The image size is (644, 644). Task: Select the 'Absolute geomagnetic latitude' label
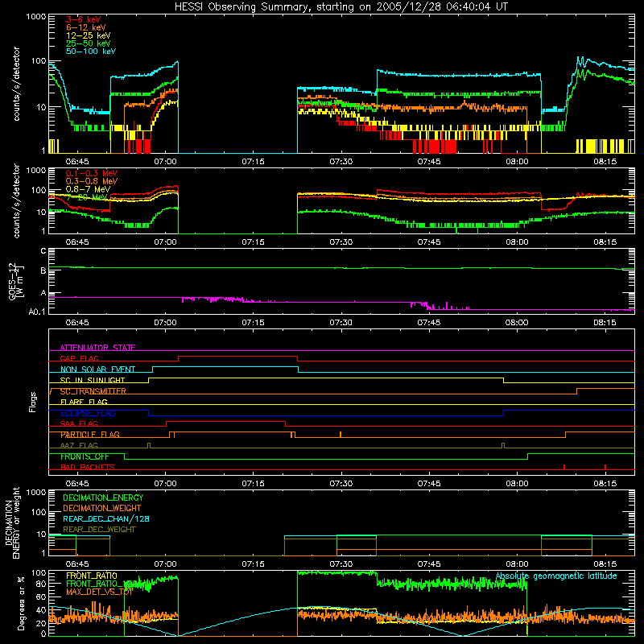[556, 576]
